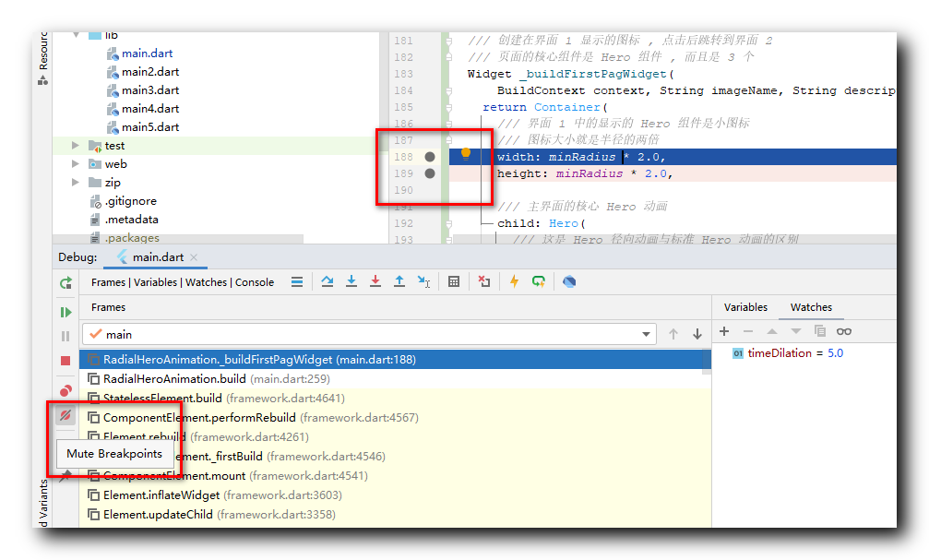Move to next frame with down arrow
Screen dimensions: 929x560
697,334
